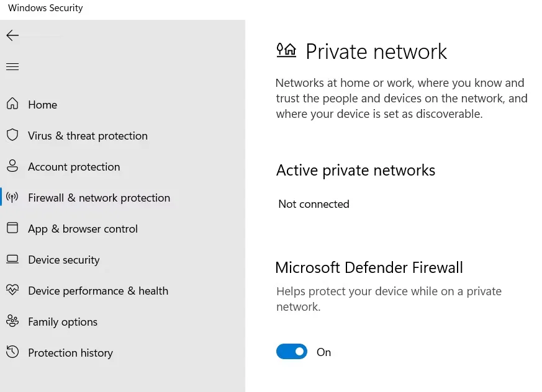
Task: Click the back arrow to go back
Action: 12,35
